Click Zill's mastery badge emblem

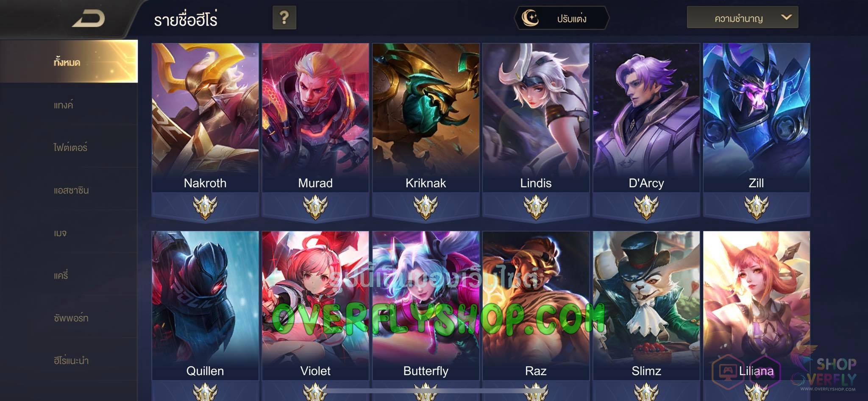757,207
